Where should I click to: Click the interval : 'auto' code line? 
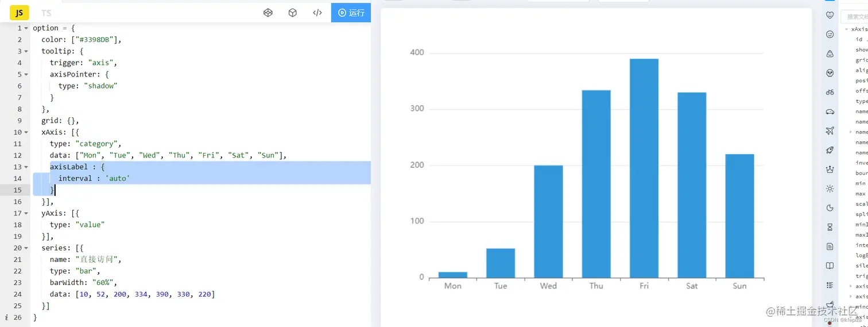[94, 178]
